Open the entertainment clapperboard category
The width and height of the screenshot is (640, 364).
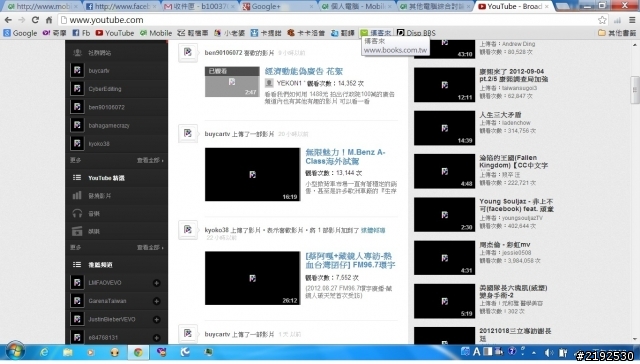click(77, 231)
